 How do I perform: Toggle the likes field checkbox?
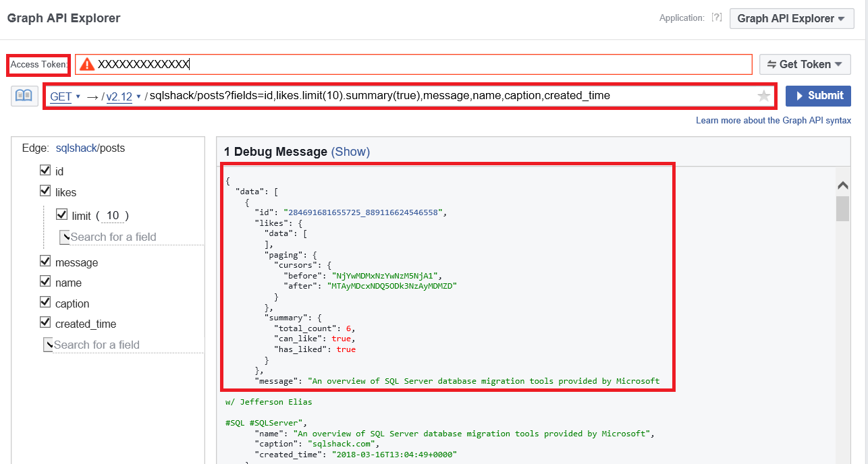coord(46,192)
